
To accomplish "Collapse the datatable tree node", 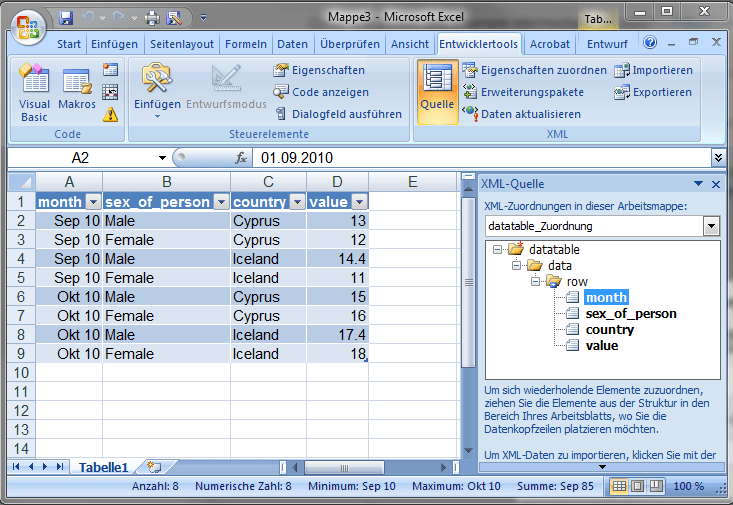I will point(497,249).
